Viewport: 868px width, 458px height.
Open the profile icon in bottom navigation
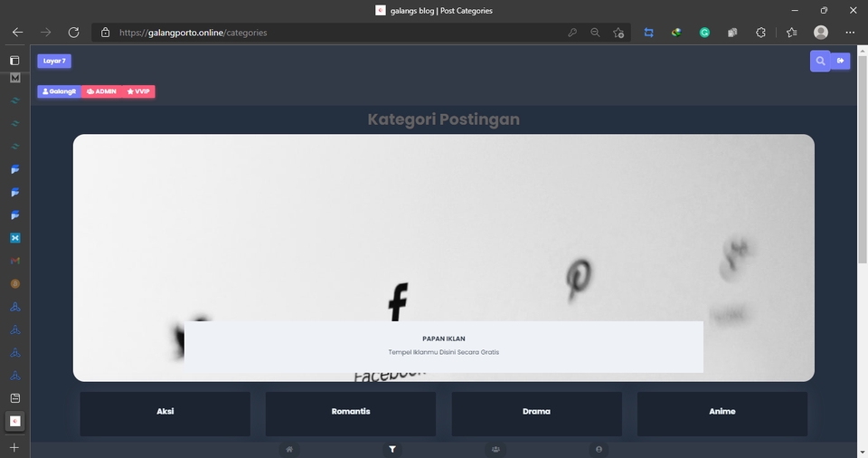coord(599,450)
